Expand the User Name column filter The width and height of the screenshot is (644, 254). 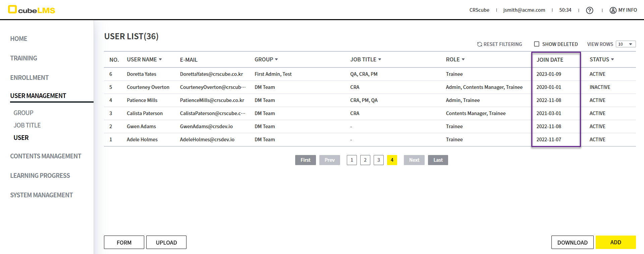click(160, 59)
